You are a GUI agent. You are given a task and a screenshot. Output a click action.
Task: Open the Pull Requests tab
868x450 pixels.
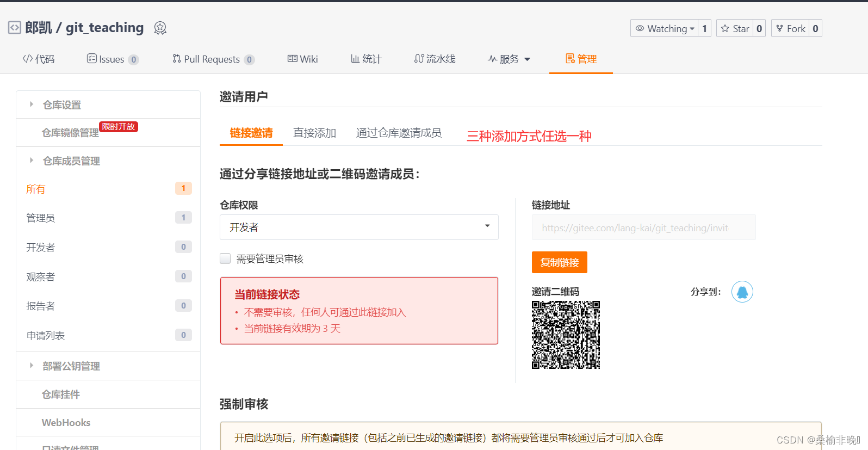point(213,59)
